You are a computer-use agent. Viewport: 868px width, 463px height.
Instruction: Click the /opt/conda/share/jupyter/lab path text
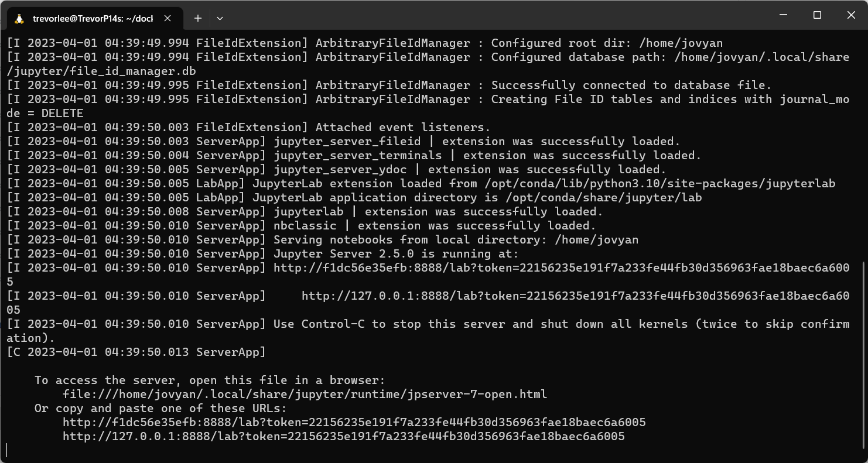[x=603, y=197]
